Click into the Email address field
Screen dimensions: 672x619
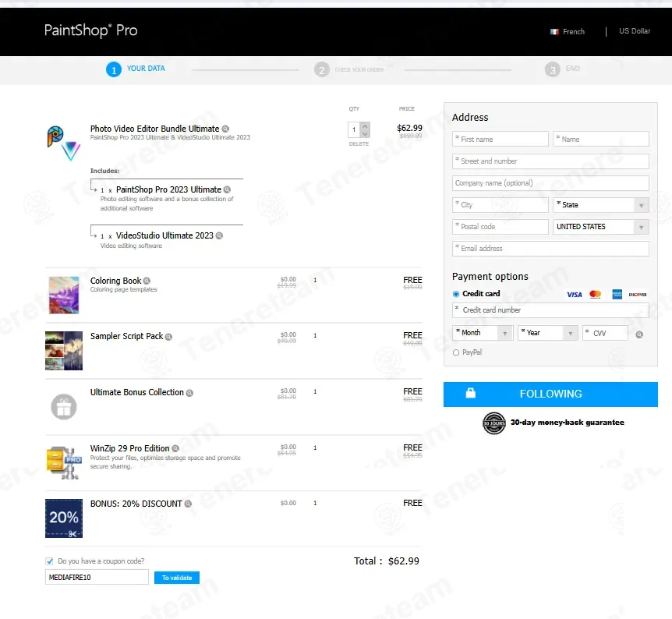tap(550, 249)
